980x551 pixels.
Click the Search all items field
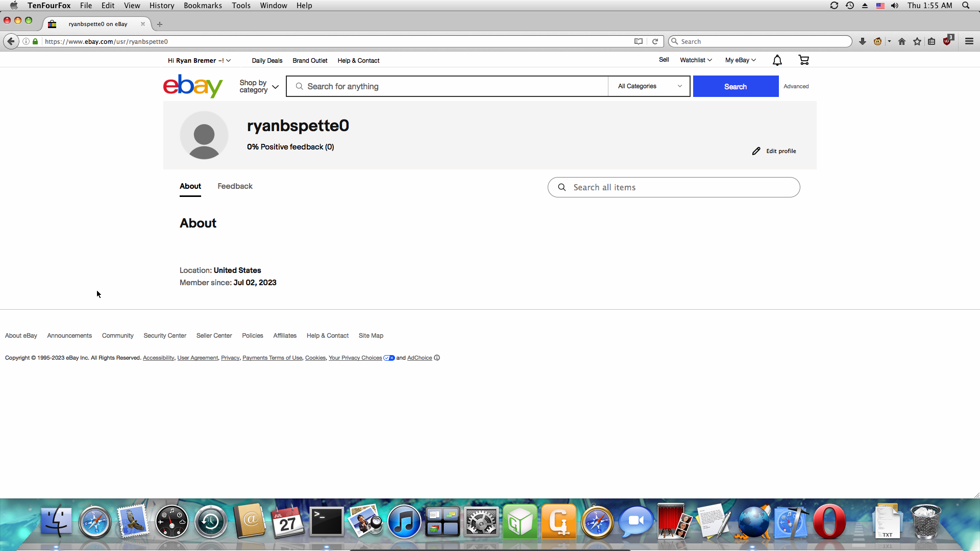(674, 187)
